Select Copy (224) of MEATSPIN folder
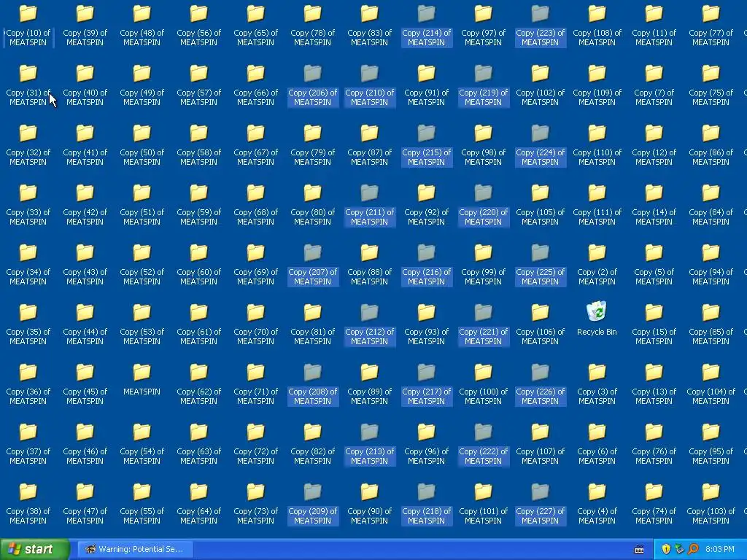Image resolution: width=747 pixels, height=560 pixels. point(541,144)
